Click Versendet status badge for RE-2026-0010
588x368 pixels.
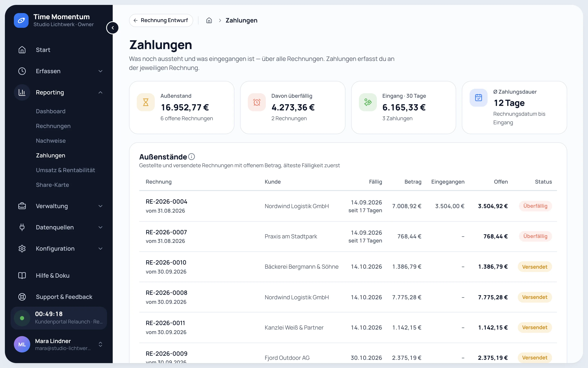click(535, 267)
